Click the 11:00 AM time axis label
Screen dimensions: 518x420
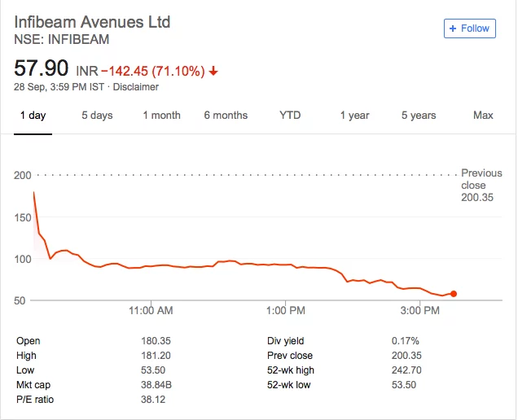click(151, 311)
